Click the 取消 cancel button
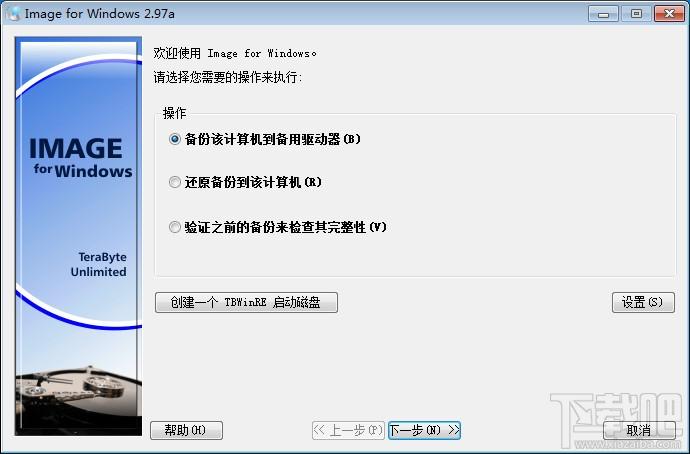 (x=639, y=430)
